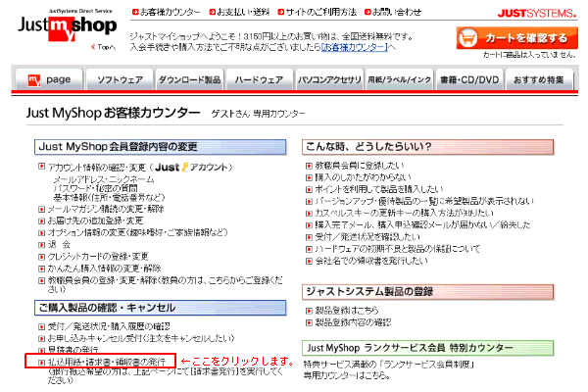Click カートを確認する cart button
588x392 pixels.
tap(517, 38)
